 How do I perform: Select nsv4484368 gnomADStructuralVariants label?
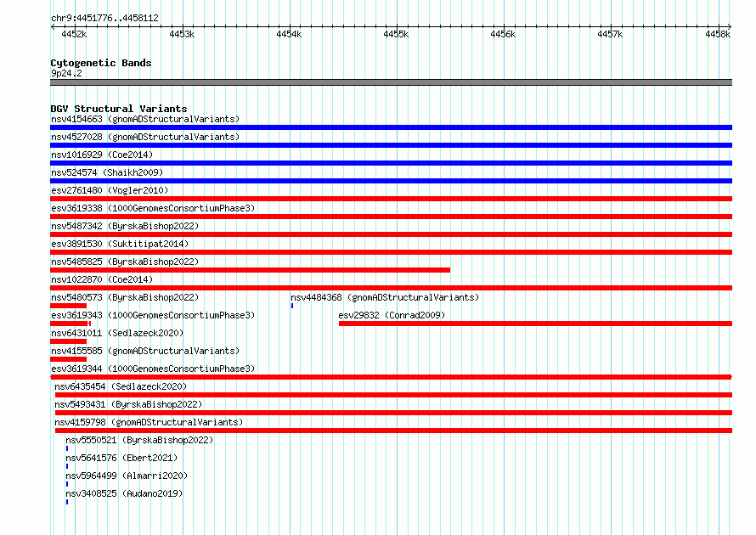click(385, 297)
